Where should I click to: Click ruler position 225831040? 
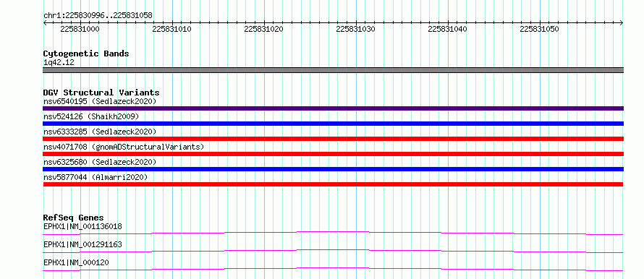[448, 30]
